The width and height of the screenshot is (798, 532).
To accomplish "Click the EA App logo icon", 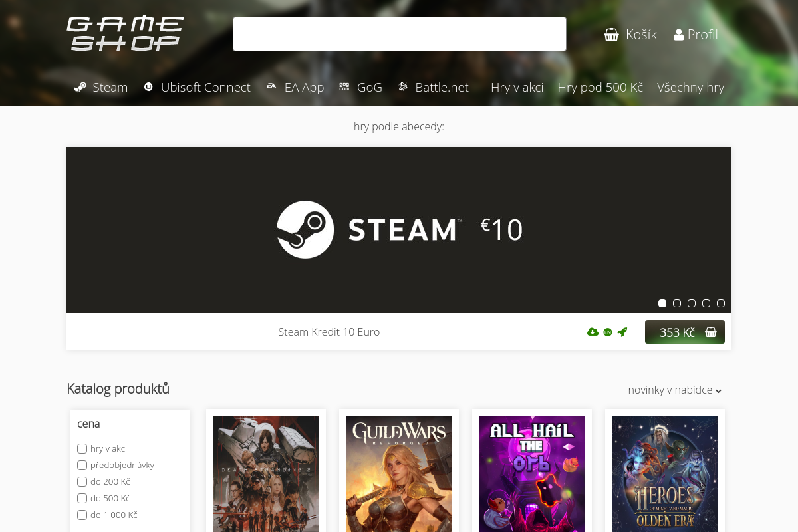I will 271,86.
